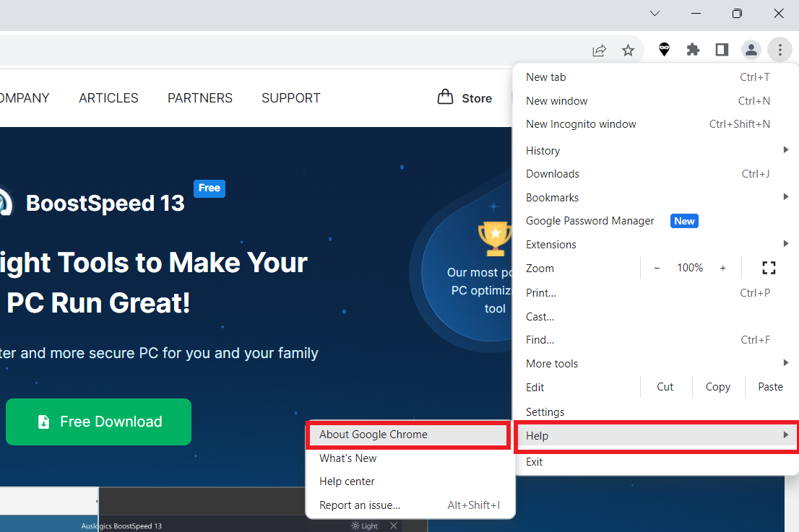This screenshot has height=532, width=799.
Task: Click the shopping bag Store icon
Action: click(x=445, y=97)
